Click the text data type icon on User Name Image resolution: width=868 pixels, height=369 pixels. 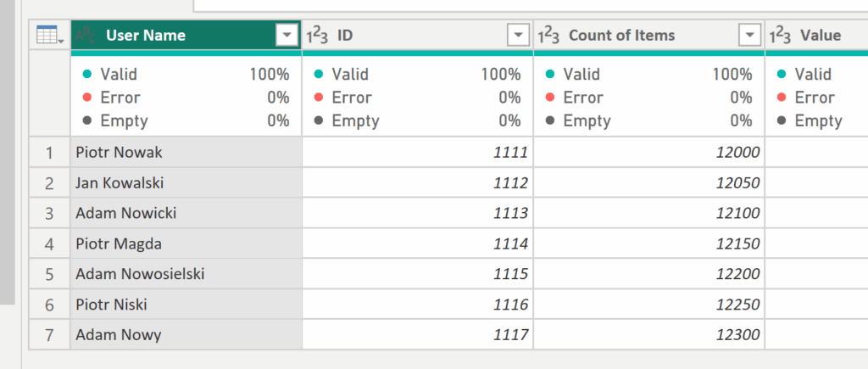86,35
